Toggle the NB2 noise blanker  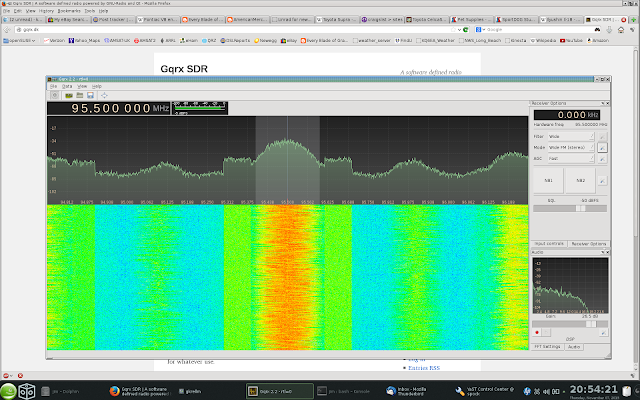tap(580, 180)
